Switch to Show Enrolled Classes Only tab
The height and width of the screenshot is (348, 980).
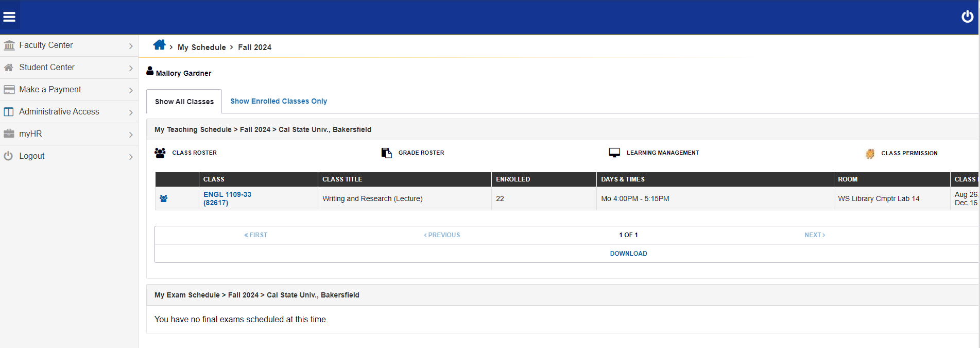pyautogui.click(x=279, y=101)
